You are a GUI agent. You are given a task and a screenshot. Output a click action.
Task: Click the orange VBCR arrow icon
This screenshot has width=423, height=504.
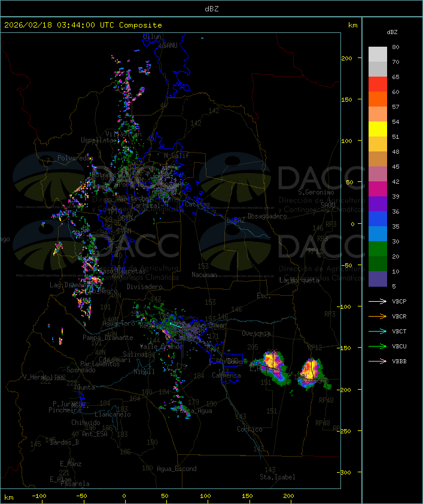click(x=378, y=316)
